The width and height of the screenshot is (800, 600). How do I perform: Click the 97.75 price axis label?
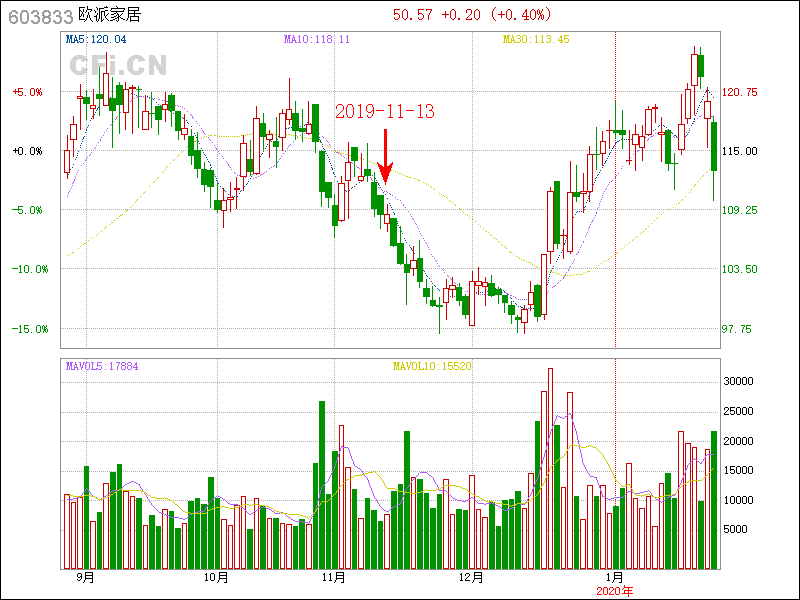737,329
